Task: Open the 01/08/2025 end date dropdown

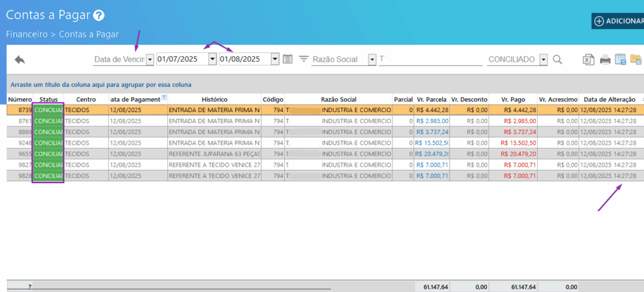Action: pyautogui.click(x=275, y=59)
